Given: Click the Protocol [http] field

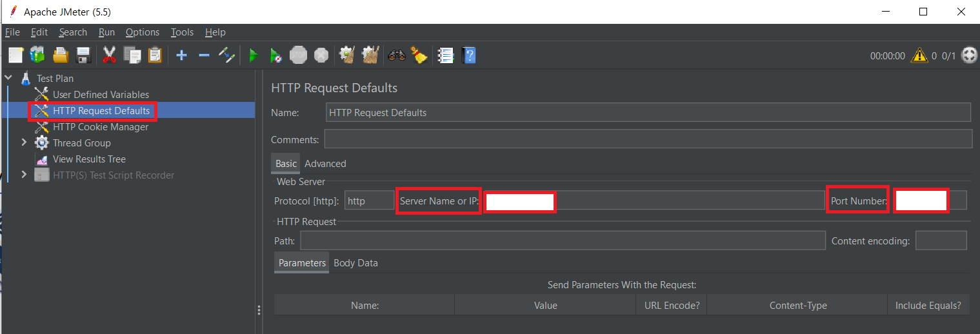Looking at the screenshot, I should tap(369, 201).
